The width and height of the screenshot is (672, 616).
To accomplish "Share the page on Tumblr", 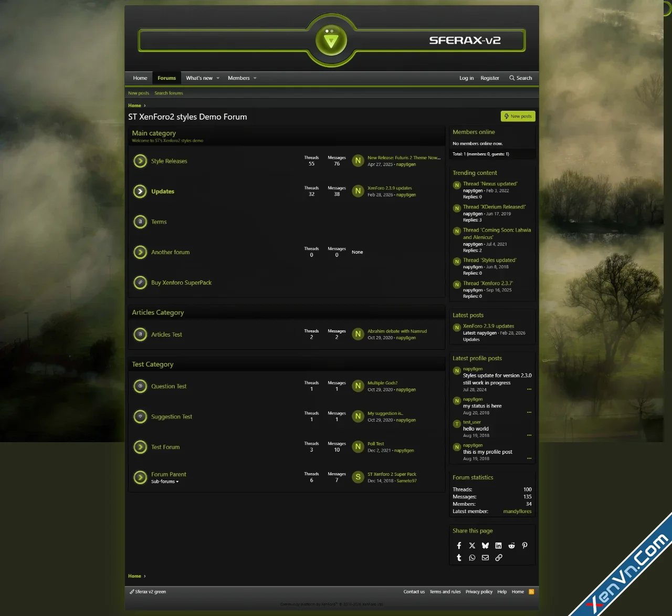I will click(459, 558).
